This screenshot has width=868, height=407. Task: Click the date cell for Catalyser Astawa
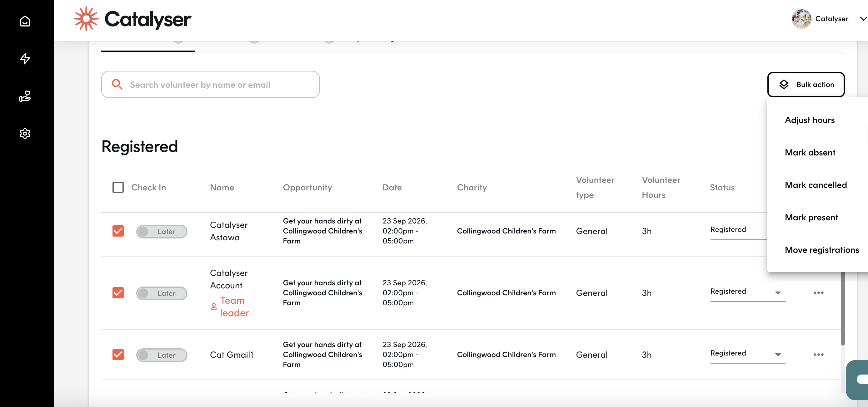click(x=405, y=231)
